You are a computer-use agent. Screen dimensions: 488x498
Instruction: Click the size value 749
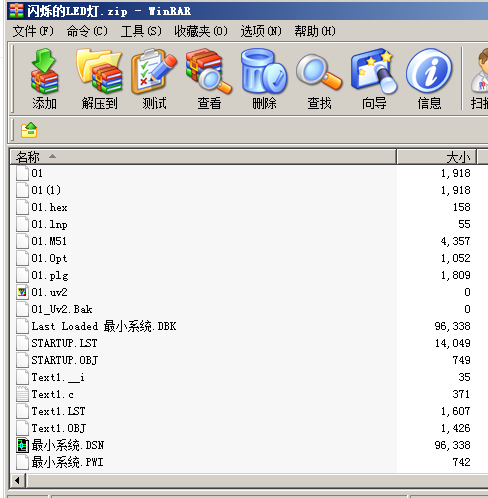[461, 360]
